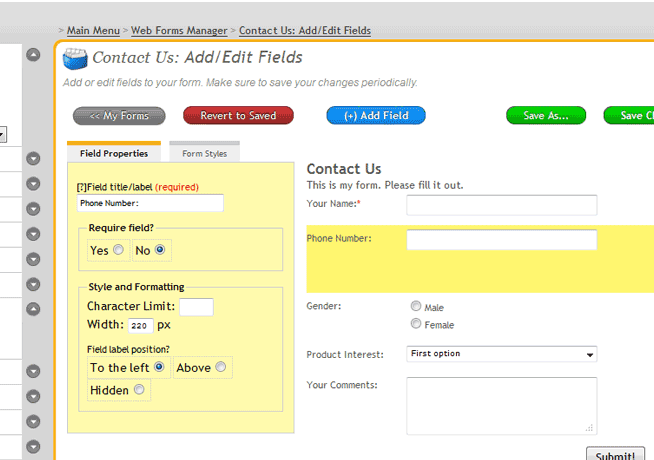Viewport: 654px width, 460px height.
Task: Click the [?] help icon beside Field title/label
Action: pyautogui.click(x=81, y=187)
